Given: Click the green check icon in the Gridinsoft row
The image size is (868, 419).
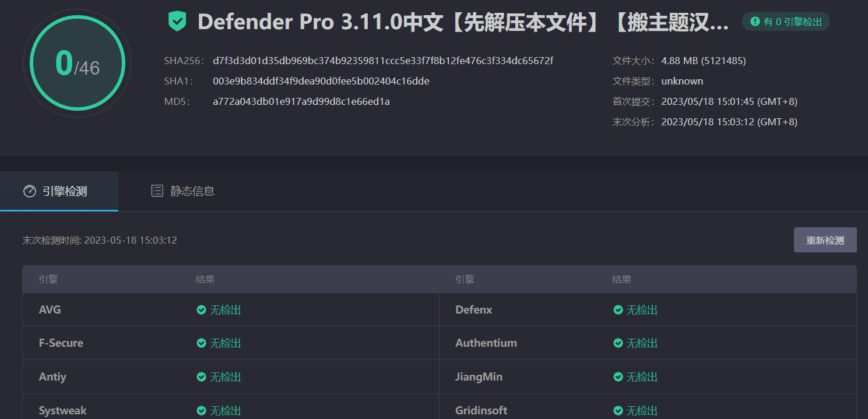Looking at the screenshot, I should coord(618,411).
